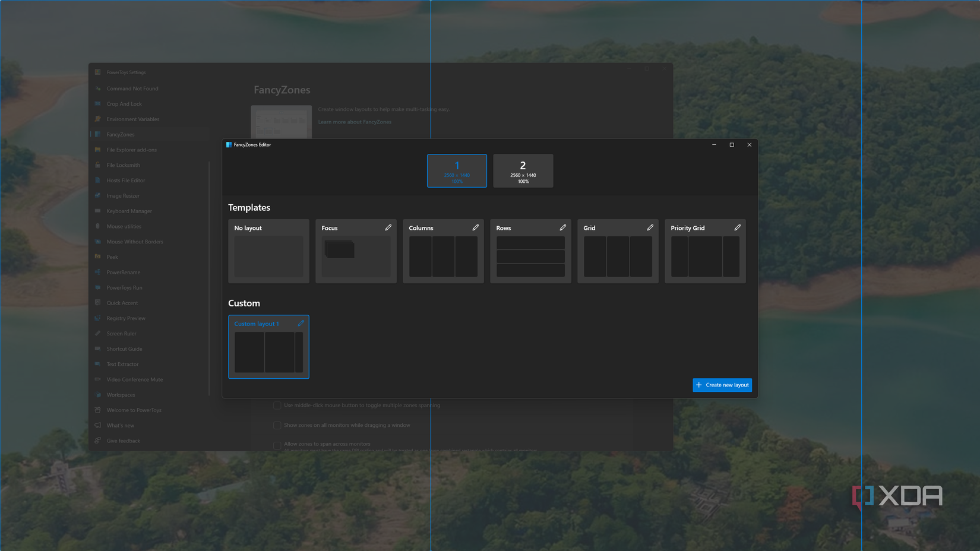Screen dimensions: 980x551
Task: Open Learn more about FancyZones link
Action: 355,122
